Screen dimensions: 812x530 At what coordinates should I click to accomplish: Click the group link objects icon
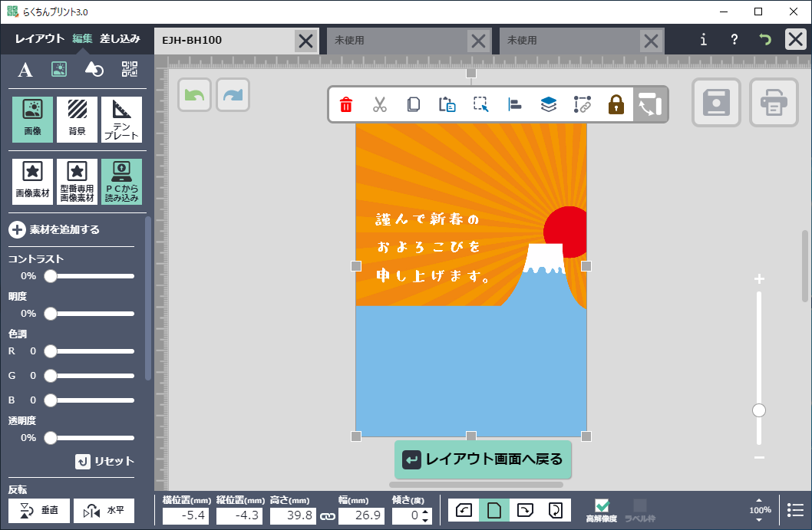(582, 104)
